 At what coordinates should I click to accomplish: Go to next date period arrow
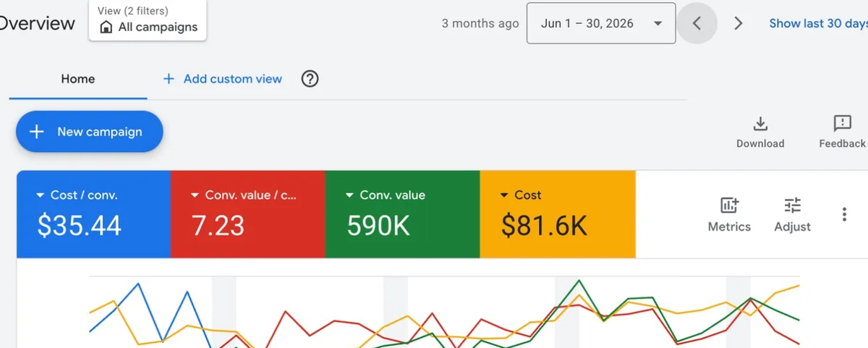point(739,23)
